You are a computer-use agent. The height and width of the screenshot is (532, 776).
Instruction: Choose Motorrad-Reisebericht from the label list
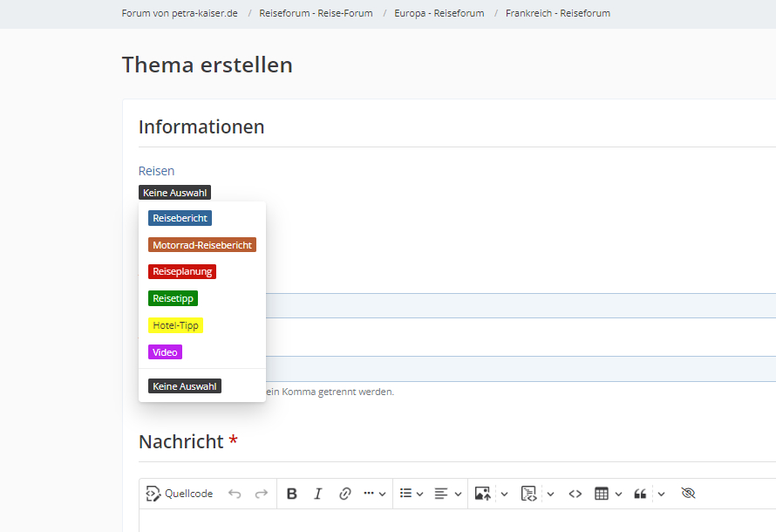click(x=202, y=245)
